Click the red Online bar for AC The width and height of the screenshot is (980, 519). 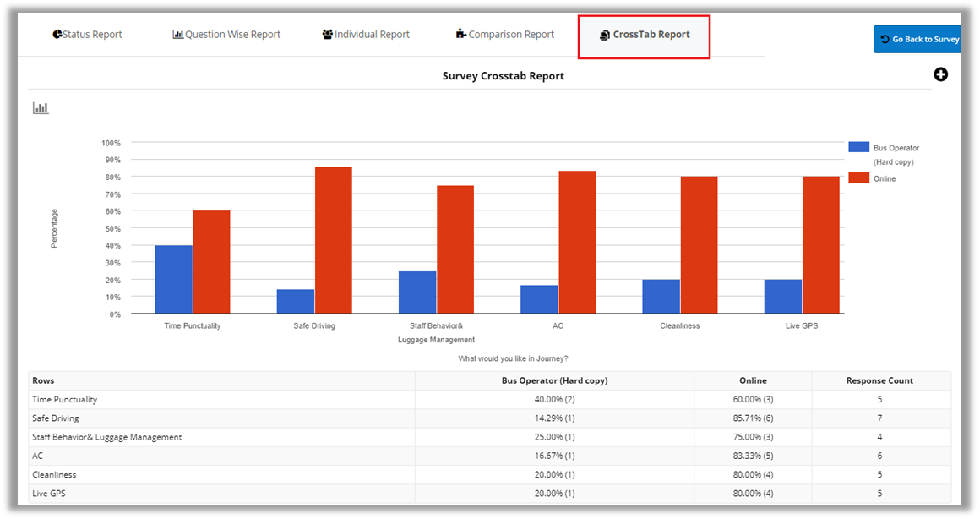(x=577, y=243)
